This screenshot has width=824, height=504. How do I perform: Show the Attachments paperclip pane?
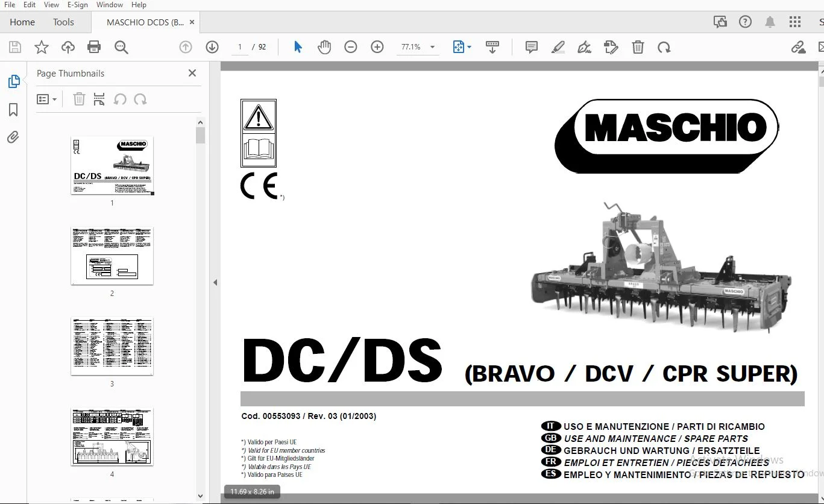(x=13, y=137)
